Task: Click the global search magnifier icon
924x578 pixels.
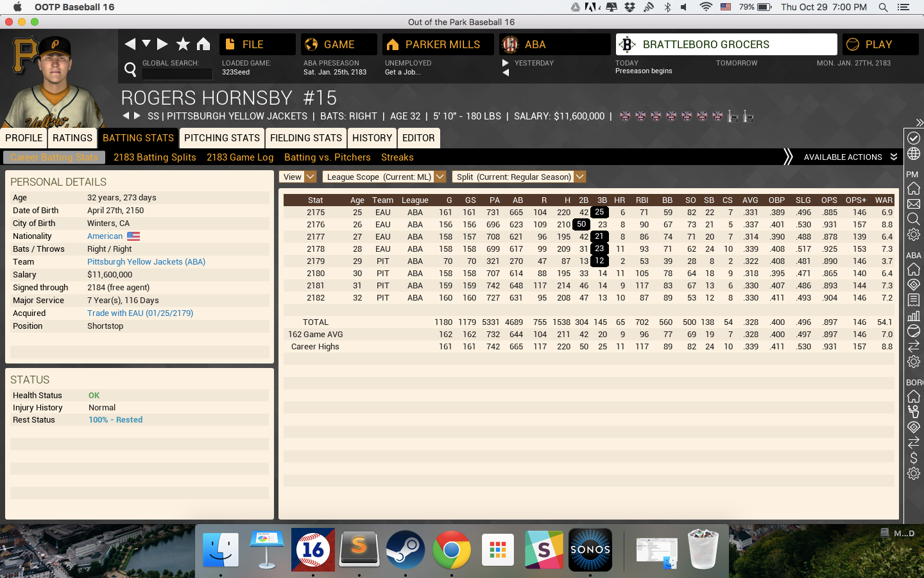Action: coord(130,69)
